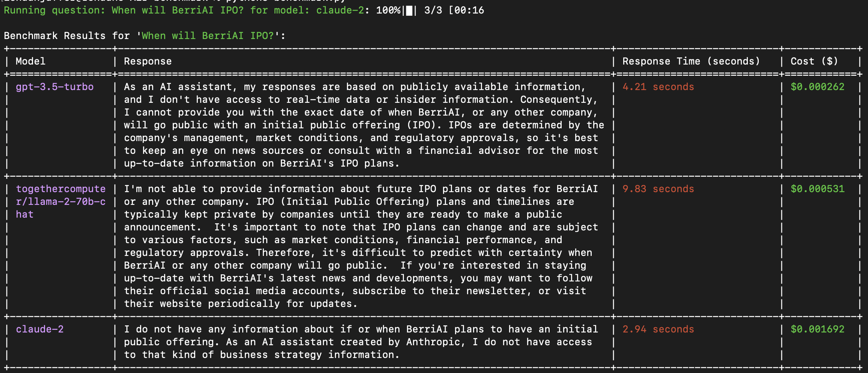Click the togethercomputer llama-2-70b model name
This screenshot has width=868, height=373.
60,202
